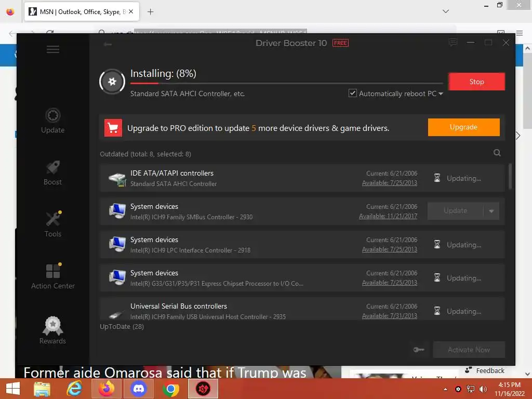Click the Driver Booster taskbar icon

click(x=203, y=389)
